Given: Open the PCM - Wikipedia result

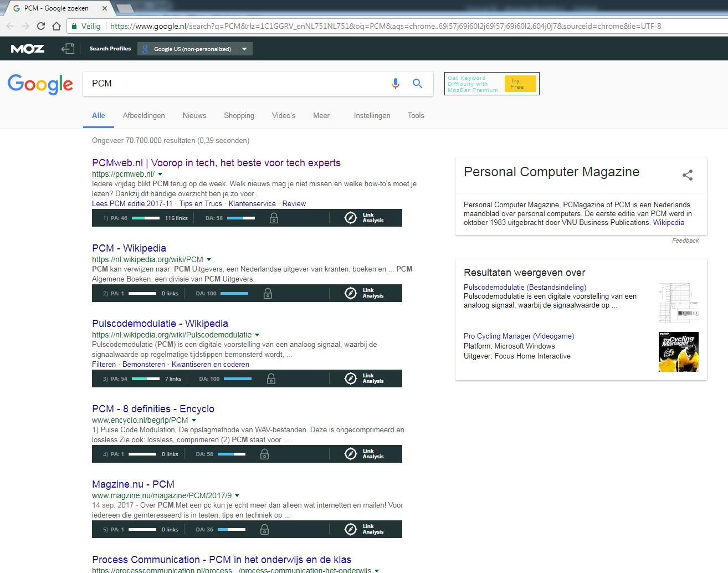Looking at the screenshot, I should coord(129,248).
